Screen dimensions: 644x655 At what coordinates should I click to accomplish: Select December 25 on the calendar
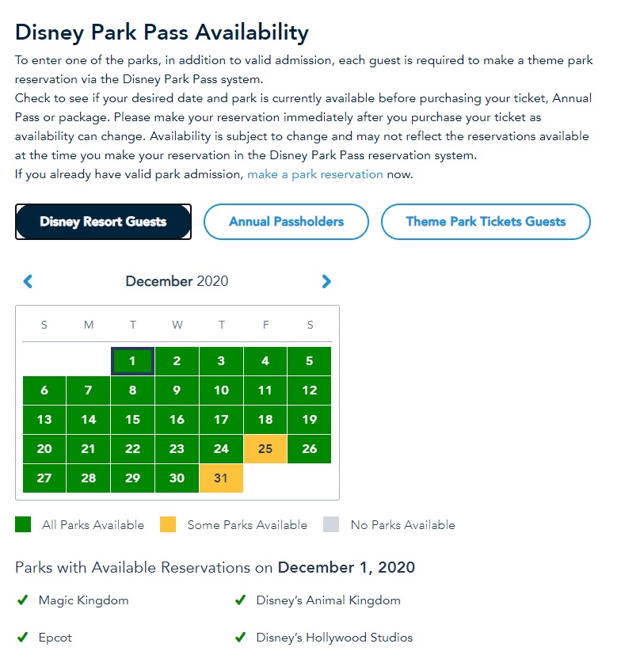tap(265, 449)
